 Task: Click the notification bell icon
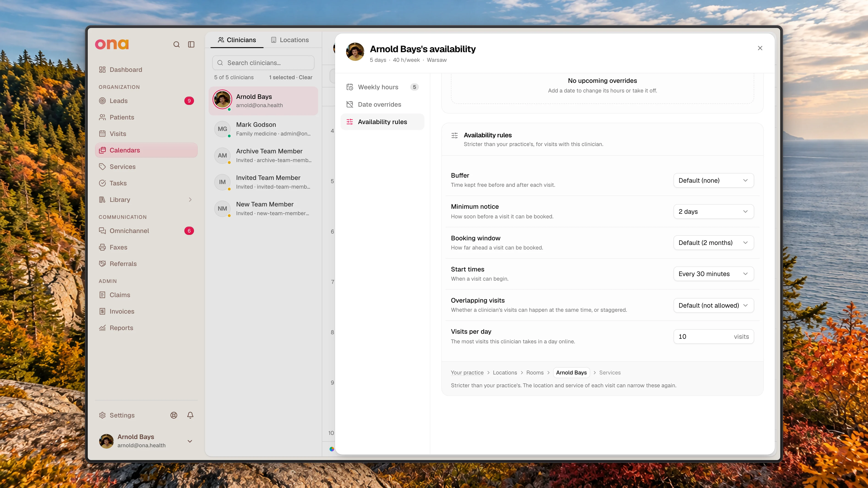(x=190, y=415)
